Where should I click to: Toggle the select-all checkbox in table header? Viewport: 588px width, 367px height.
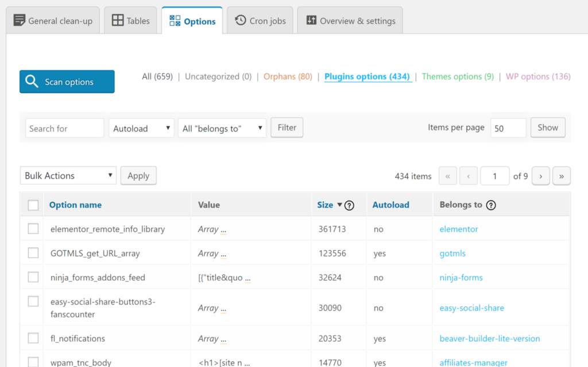pos(33,205)
